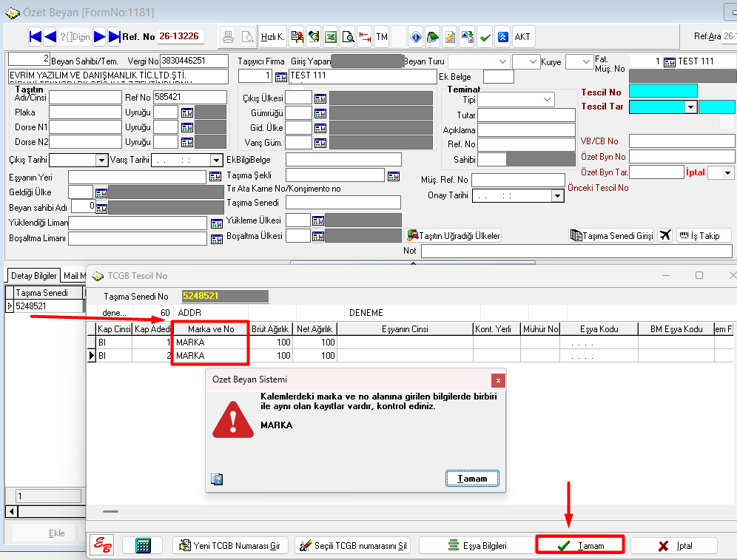
Task: Click the Marka ve No column header
Action: (211, 329)
